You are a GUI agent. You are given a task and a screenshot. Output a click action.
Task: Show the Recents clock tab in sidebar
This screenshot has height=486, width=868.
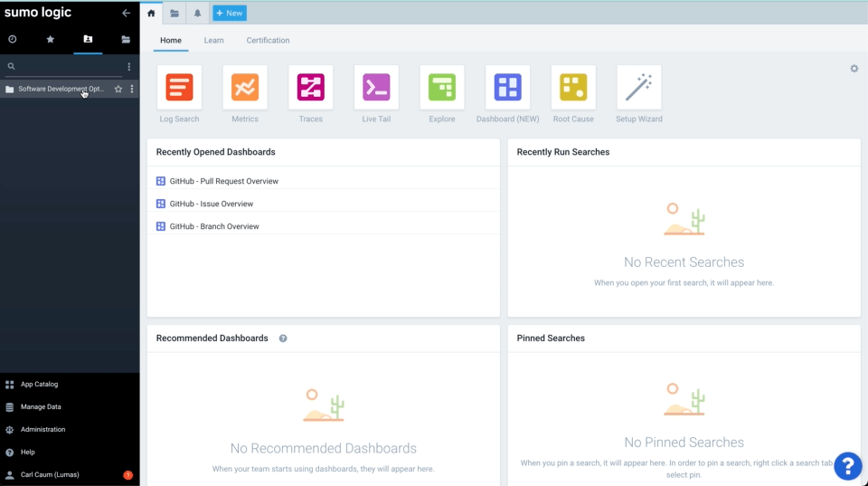12,39
